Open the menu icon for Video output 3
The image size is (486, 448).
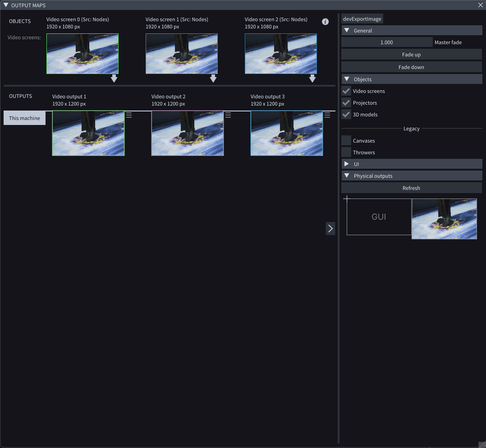pyautogui.click(x=327, y=115)
